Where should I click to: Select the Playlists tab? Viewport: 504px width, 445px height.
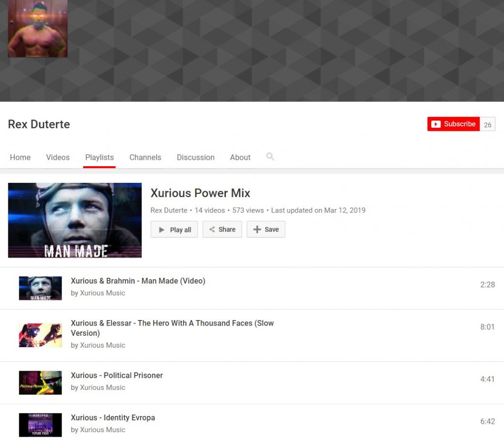99,157
